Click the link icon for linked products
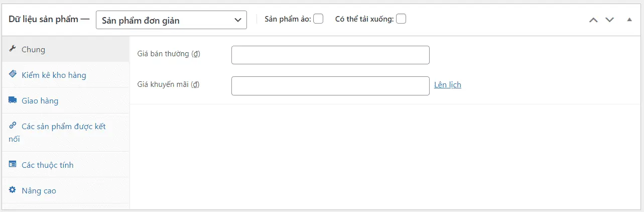The height and width of the screenshot is (212, 644). tap(13, 126)
